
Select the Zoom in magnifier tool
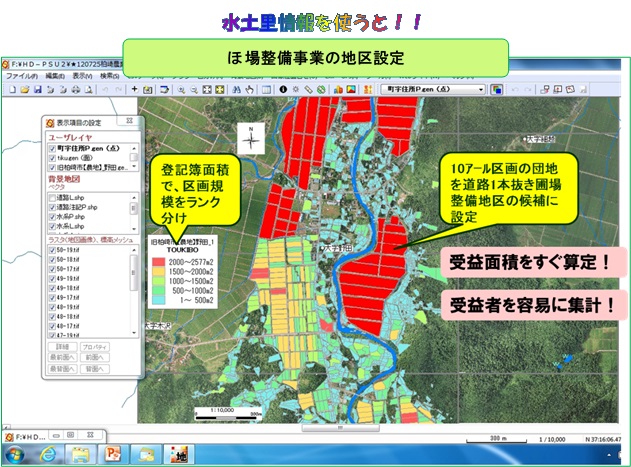[181, 89]
